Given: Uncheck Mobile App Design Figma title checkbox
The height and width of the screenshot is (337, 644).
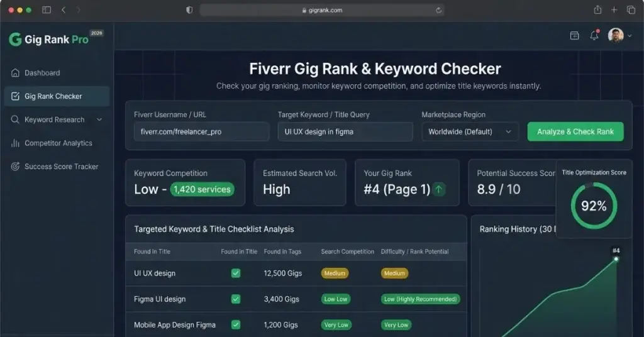Looking at the screenshot, I should pyautogui.click(x=236, y=324).
